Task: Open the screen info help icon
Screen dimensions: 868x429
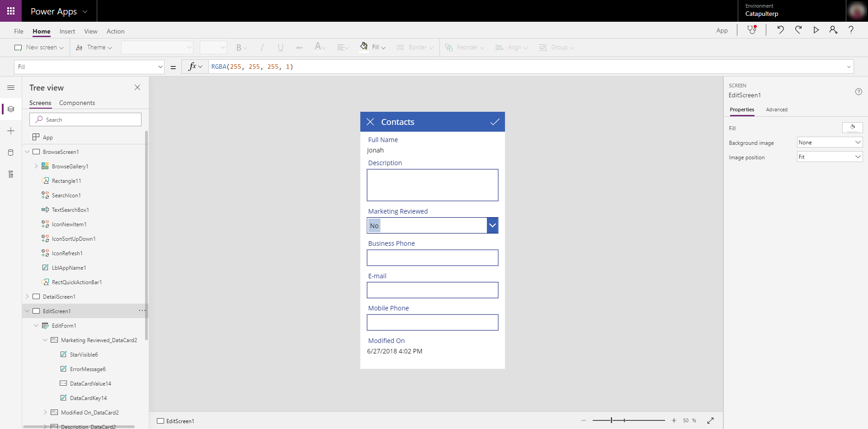Action: point(859,91)
